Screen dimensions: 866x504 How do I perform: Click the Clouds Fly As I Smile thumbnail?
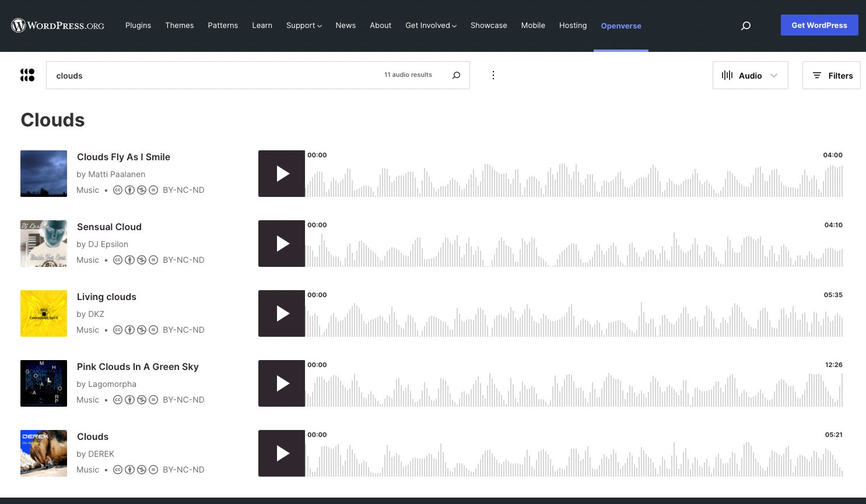point(44,174)
